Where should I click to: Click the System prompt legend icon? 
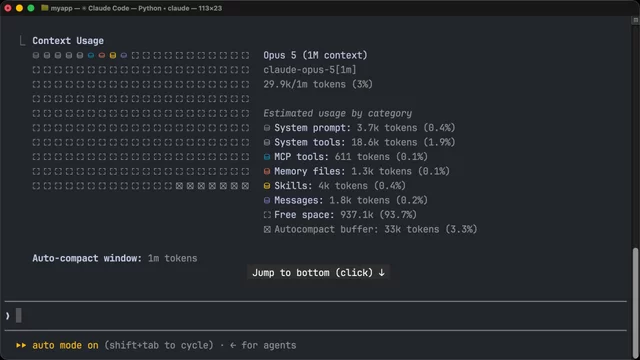point(267,128)
